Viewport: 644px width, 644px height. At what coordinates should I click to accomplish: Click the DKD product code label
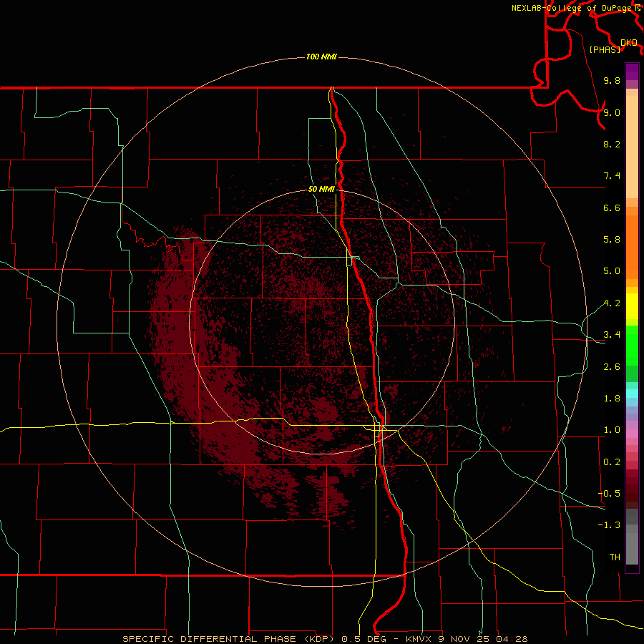629,43
